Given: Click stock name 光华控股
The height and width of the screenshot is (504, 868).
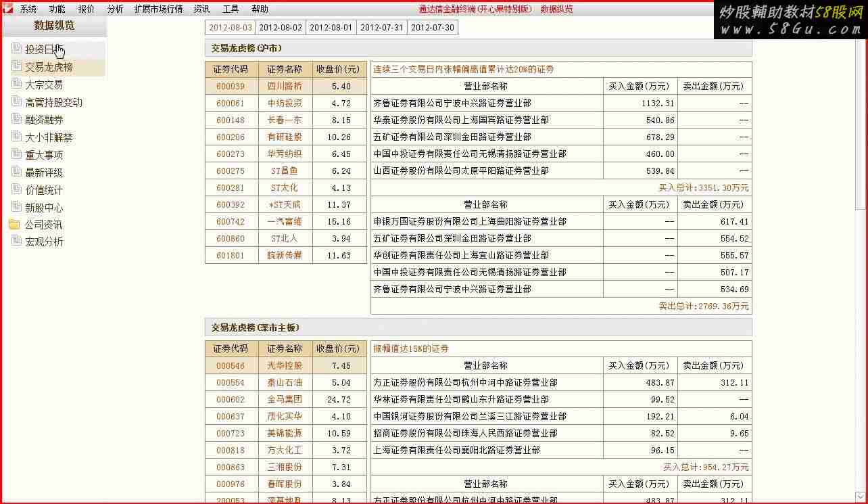Looking at the screenshot, I should click(285, 366).
